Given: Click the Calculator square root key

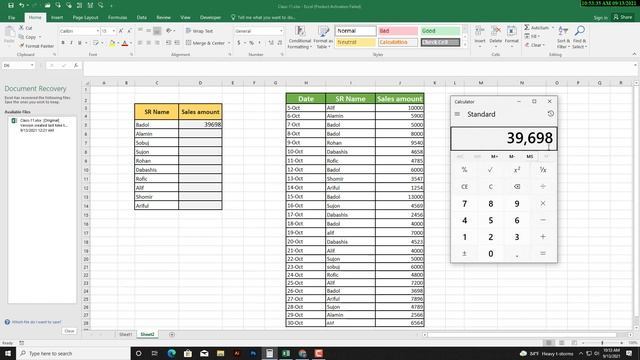Looking at the screenshot, I should (x=490, y=170).
